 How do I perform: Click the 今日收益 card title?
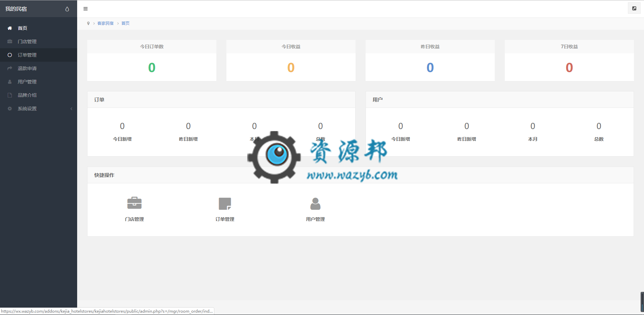pyautogui.click(x=291, y=47)
